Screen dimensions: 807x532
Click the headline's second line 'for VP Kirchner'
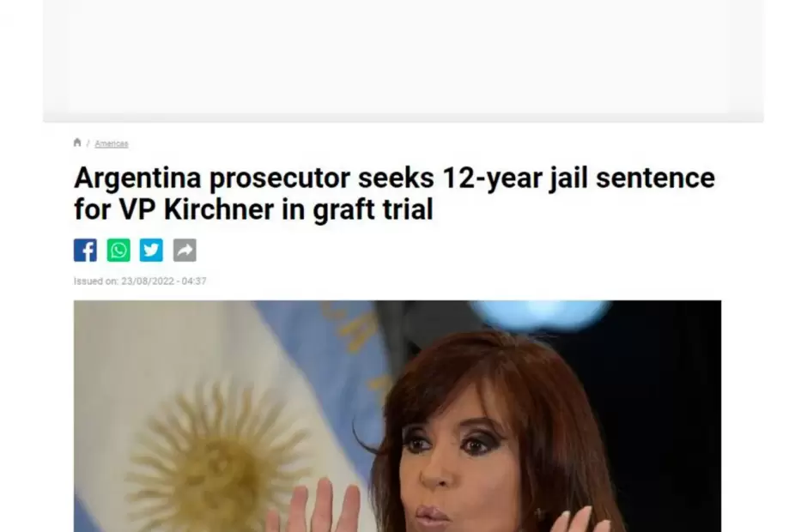(x=175, y=209)
